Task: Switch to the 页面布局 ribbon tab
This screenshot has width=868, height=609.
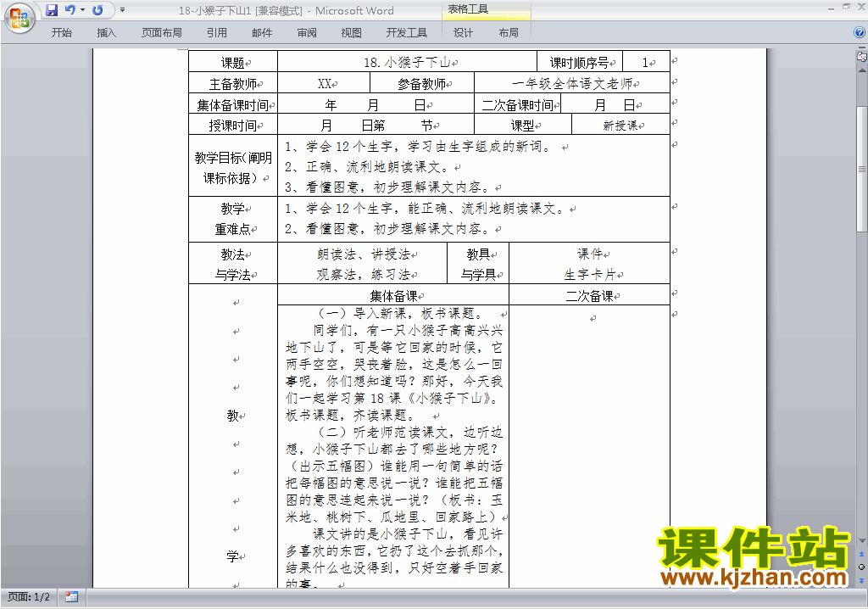Action: coord(162,33)
